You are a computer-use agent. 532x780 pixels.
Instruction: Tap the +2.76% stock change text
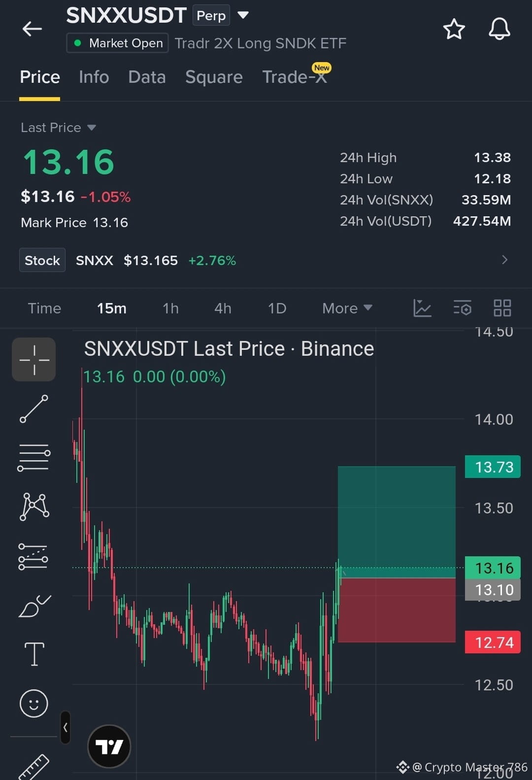click(x=212, y=260)
